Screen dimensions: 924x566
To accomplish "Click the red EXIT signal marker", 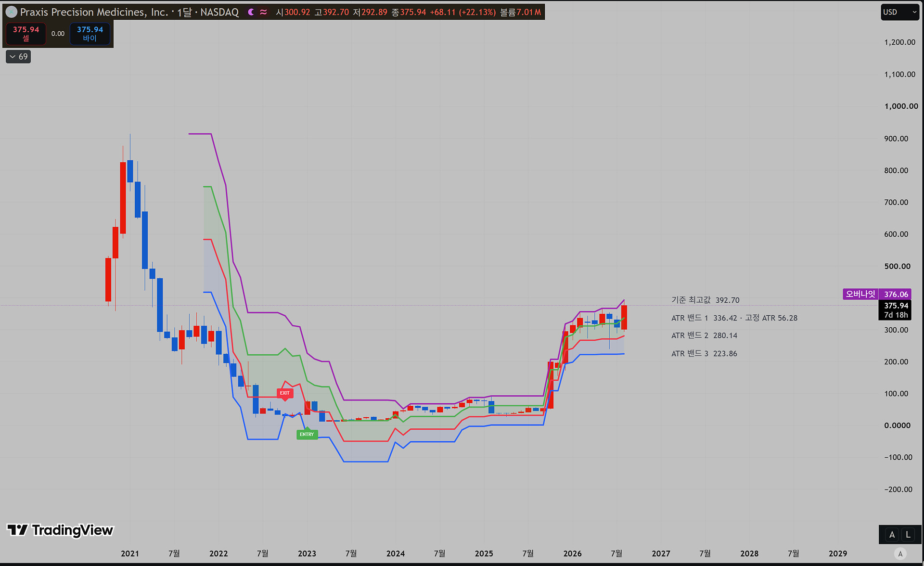I will click(285, 393).
